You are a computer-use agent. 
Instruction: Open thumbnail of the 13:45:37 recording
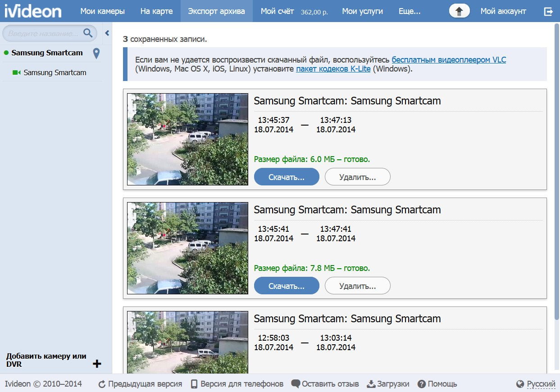(x=187, y=139)
